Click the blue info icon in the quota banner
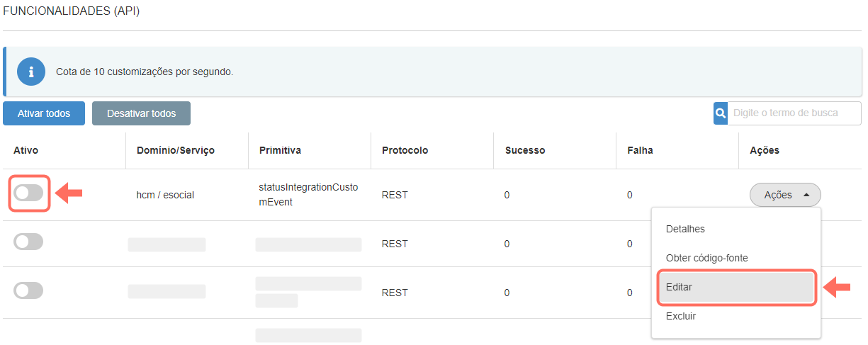 pyautogui.click(x=31, y=72)
